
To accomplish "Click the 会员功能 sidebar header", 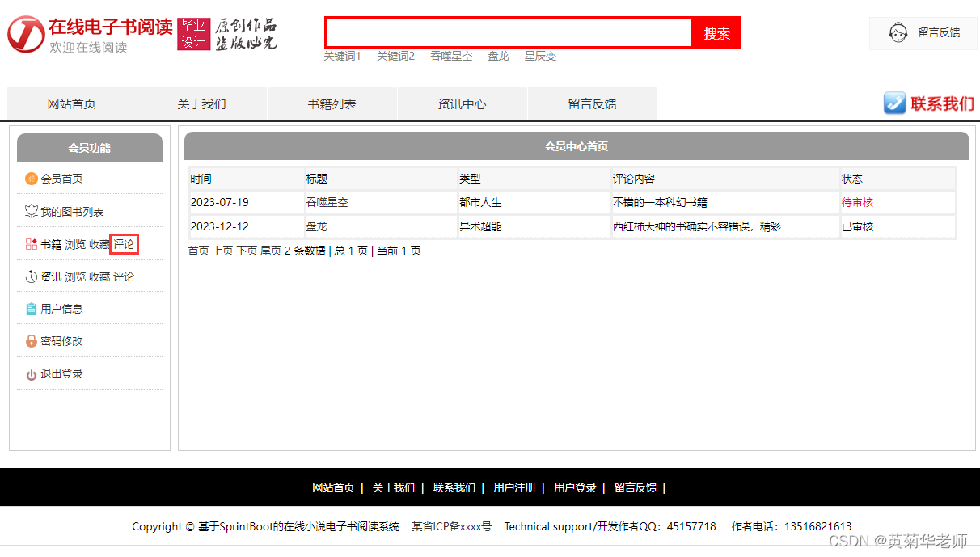I will [x=90, y=148].
